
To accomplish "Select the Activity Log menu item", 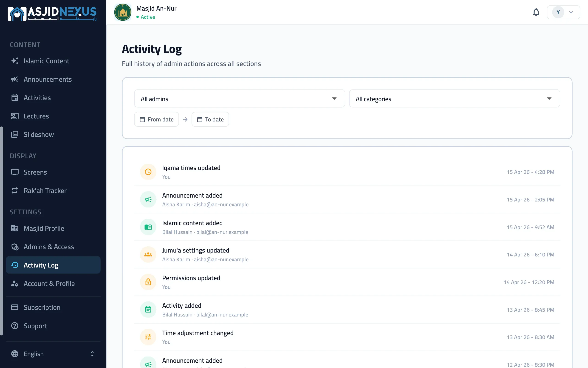I will pos(53,265).
